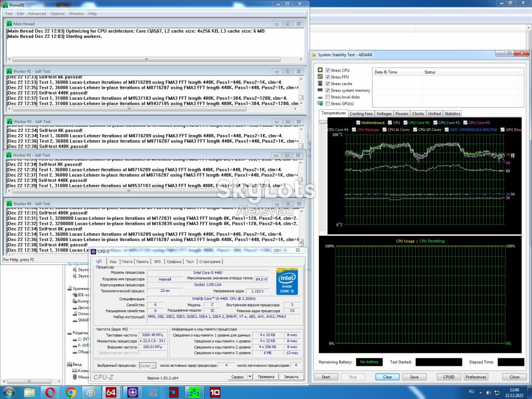Click the Worker #1 scroll-down arrow

(x=301, y=103)
